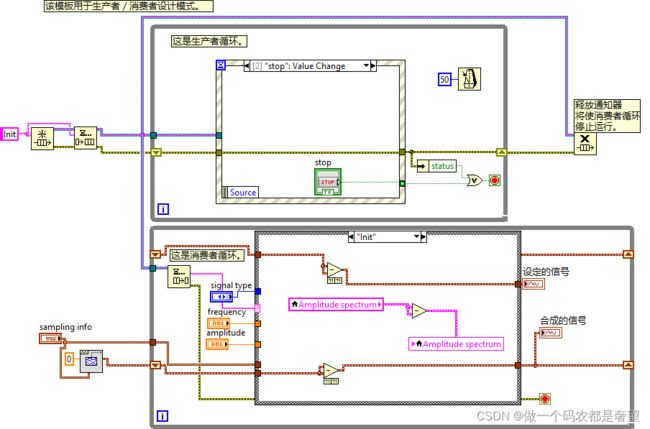Select the subtract node after Amplitude spectrum read
Screen dimensions: 650x429
(419, 311)
